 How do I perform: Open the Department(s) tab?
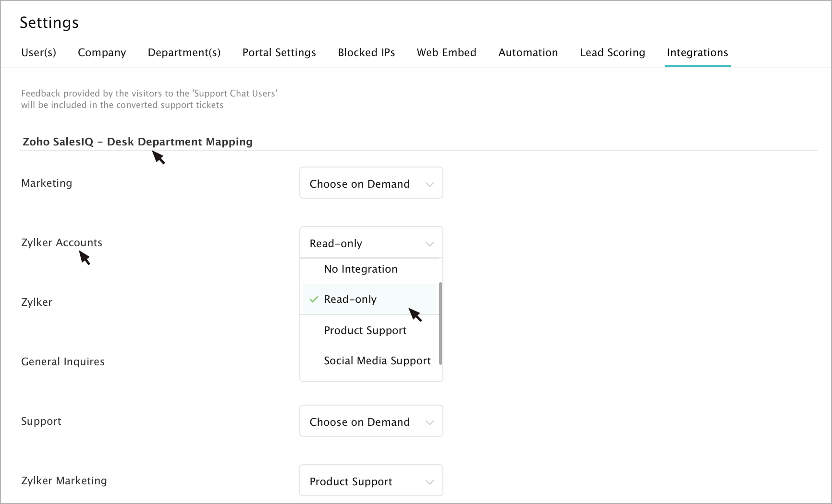pos(184,53)
